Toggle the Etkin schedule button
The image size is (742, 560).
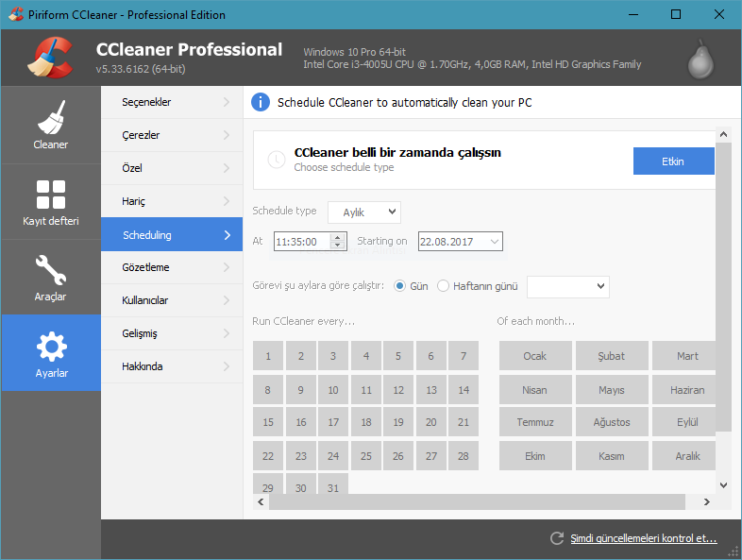(x=673, y=161)
